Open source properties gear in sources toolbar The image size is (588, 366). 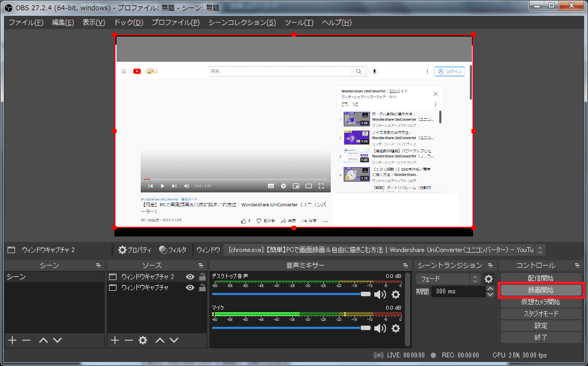(x=143, y=340)
